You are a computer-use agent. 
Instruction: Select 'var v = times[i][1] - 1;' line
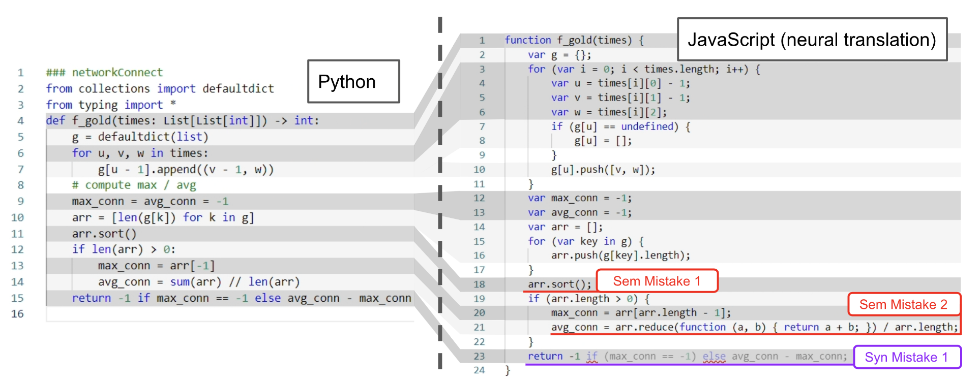click(x=620, y=98)
